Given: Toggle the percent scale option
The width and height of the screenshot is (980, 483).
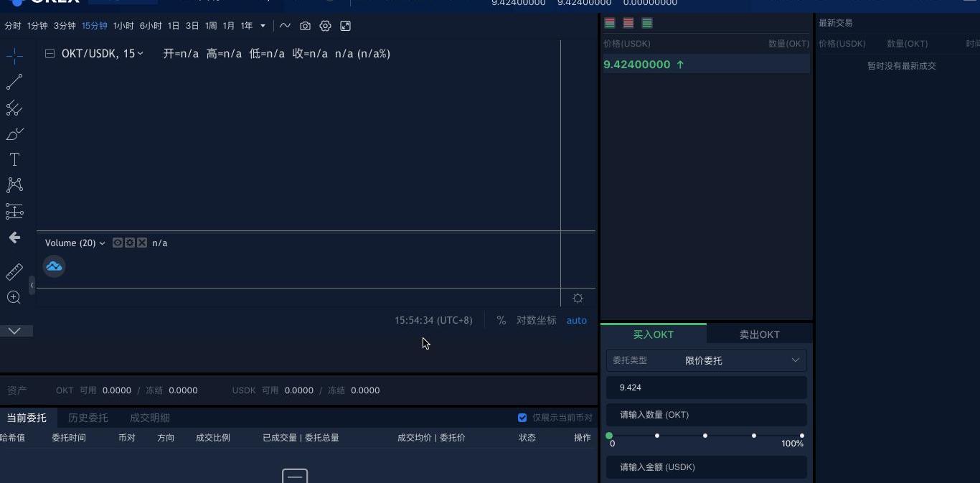Looking at the screenshot, I should 501,320.
